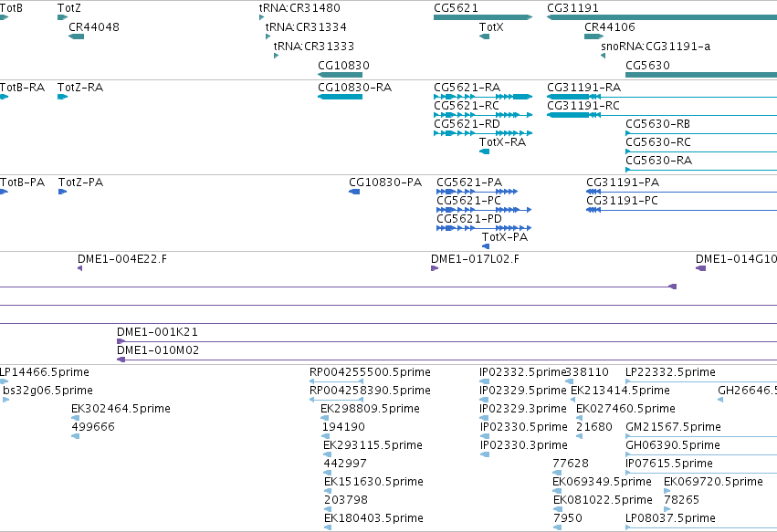Click the CG31191-PC protein
This screenshot has width=777, height=532.
point(681,210)
